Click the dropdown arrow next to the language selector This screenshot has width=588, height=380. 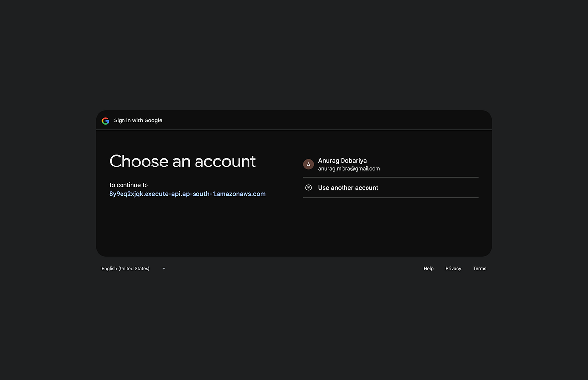pos(163,268)
